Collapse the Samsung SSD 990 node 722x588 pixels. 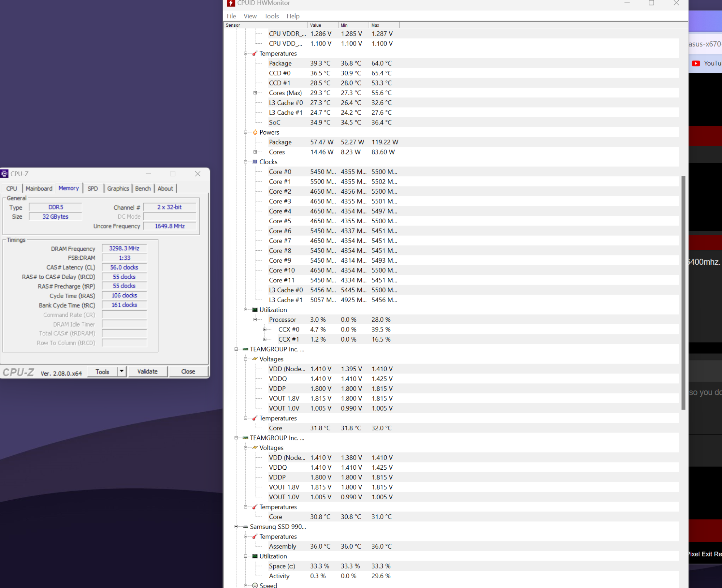236,527
